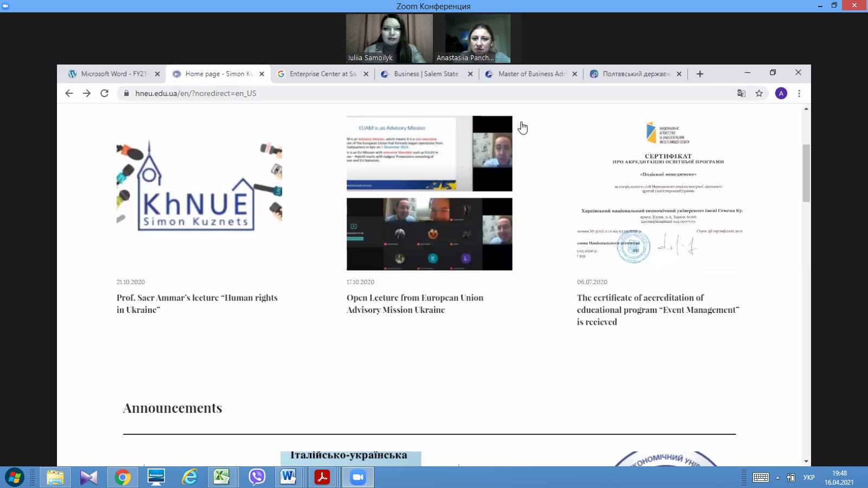This screenshot has height=488, width=868.
Task: Open the Lenovo app in taskbar
Action: (x=156, y=477)
